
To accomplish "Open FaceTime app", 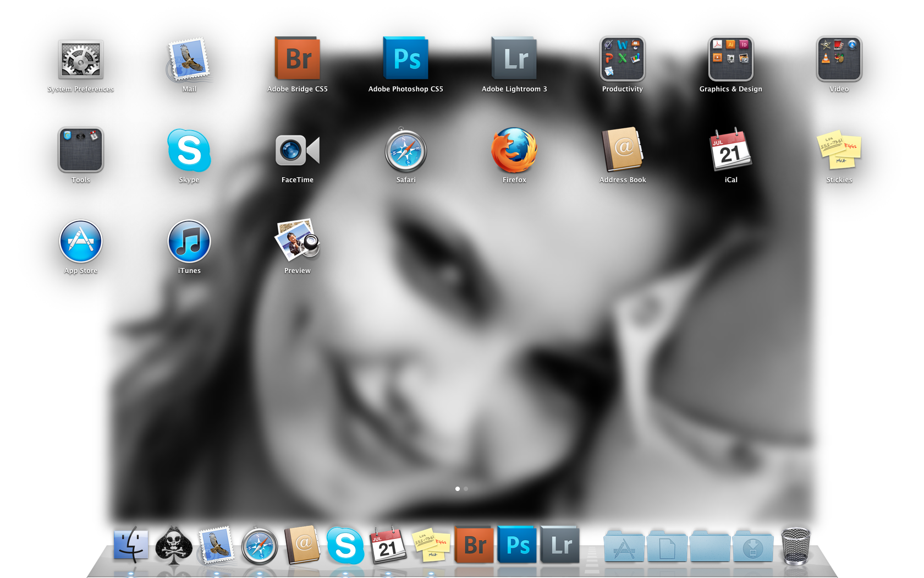I will [297, 150].
